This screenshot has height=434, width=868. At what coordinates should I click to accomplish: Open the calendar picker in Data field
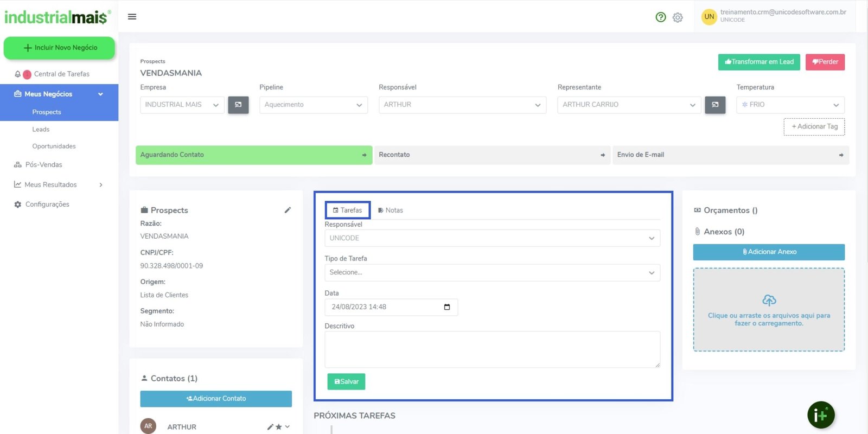(447, 307)
